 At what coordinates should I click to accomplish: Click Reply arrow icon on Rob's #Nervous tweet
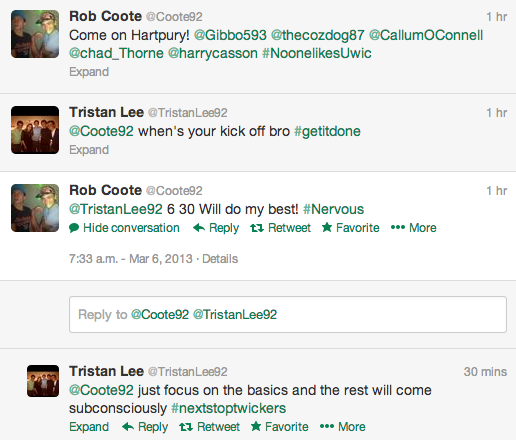199,228
